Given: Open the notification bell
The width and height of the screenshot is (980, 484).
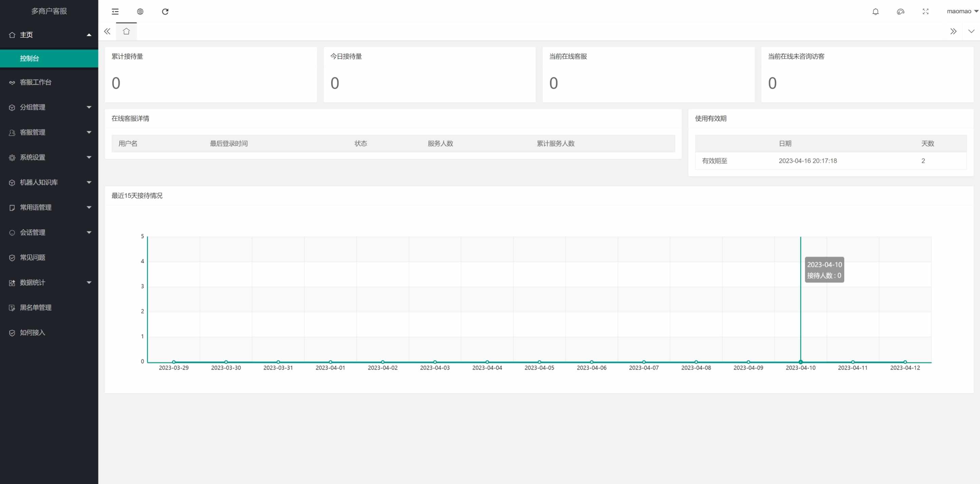Looking at the screenshot, I should tap(875, 12).
